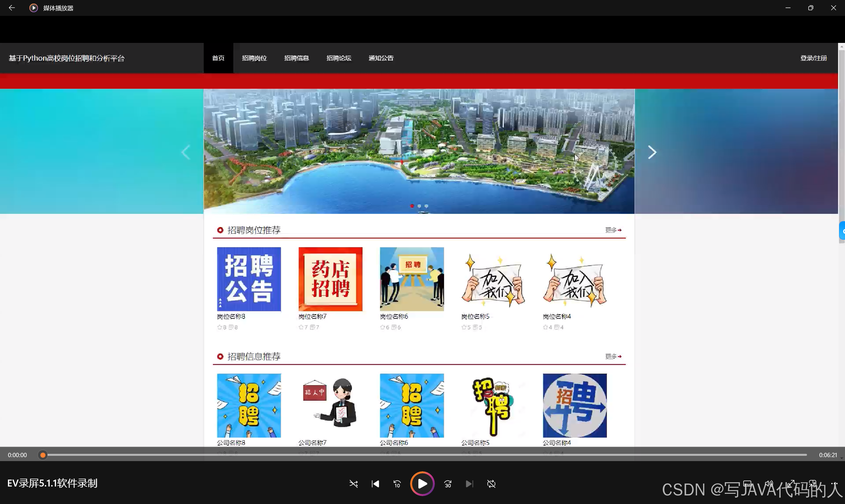Open the subtitles/captions menu icon
The image size is (845, 504).
click(747, 483)
